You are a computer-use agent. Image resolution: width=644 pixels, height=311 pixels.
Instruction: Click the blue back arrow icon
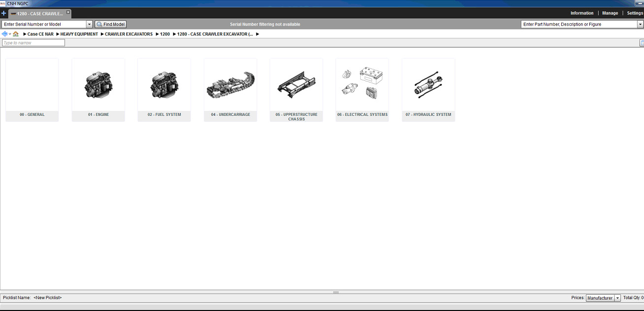pyautogui.click(x=4, y=34)
